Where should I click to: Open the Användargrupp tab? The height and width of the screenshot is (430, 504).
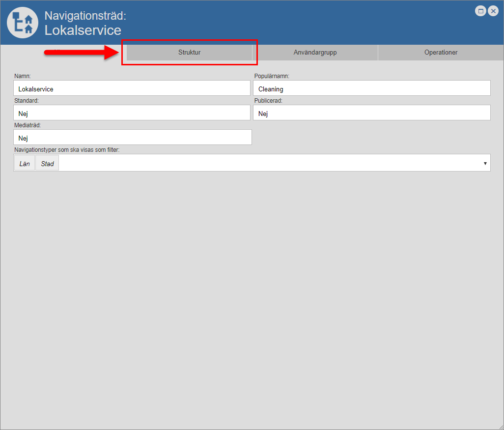coord(315,53)
